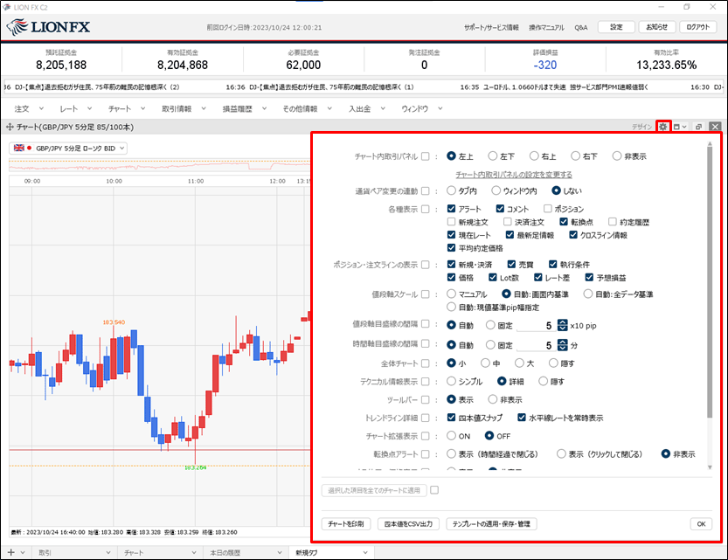The width and height of the screenshot is (728, 560).
Task: Open サポート/サービス情報 link
Action: [x=491, y=27]
